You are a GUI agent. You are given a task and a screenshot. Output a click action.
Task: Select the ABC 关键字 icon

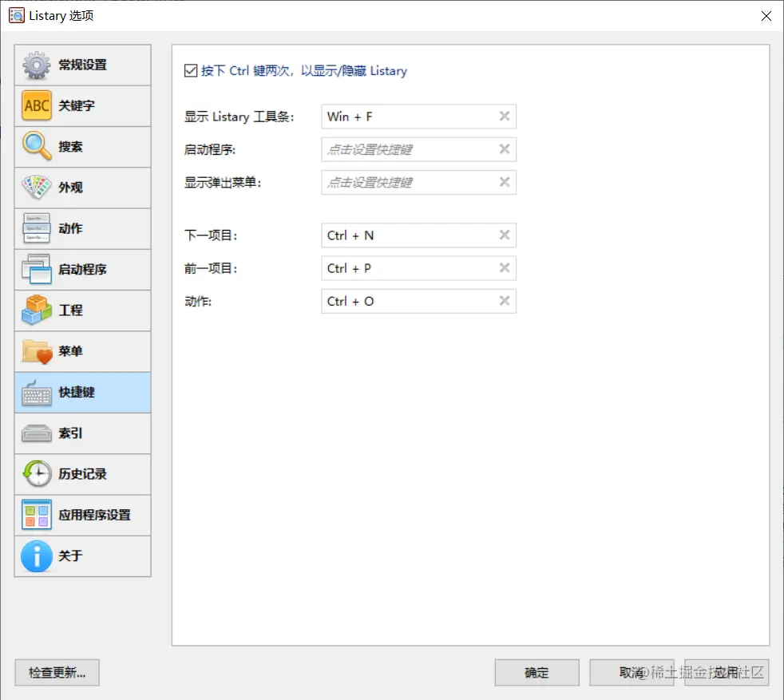[36, 105]
